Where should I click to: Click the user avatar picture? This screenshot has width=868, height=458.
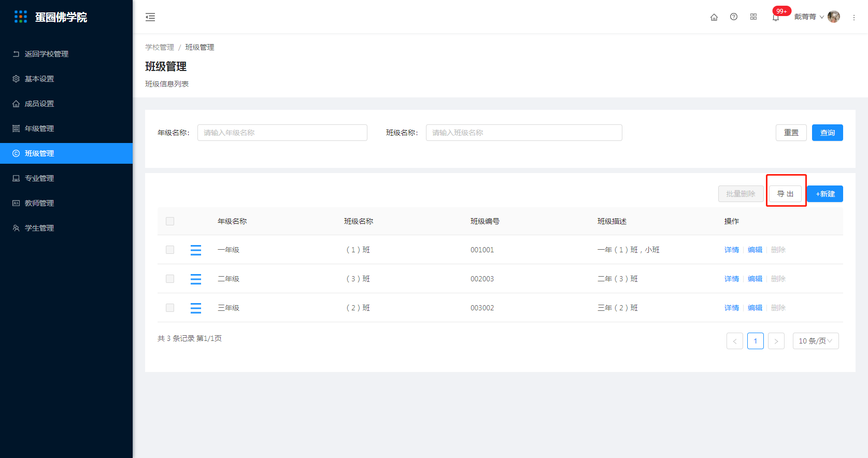[x=834, y=17]
